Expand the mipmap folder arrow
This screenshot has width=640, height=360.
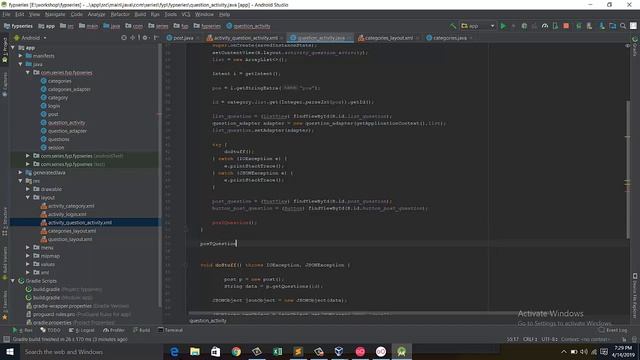click(x=28, y=256)
